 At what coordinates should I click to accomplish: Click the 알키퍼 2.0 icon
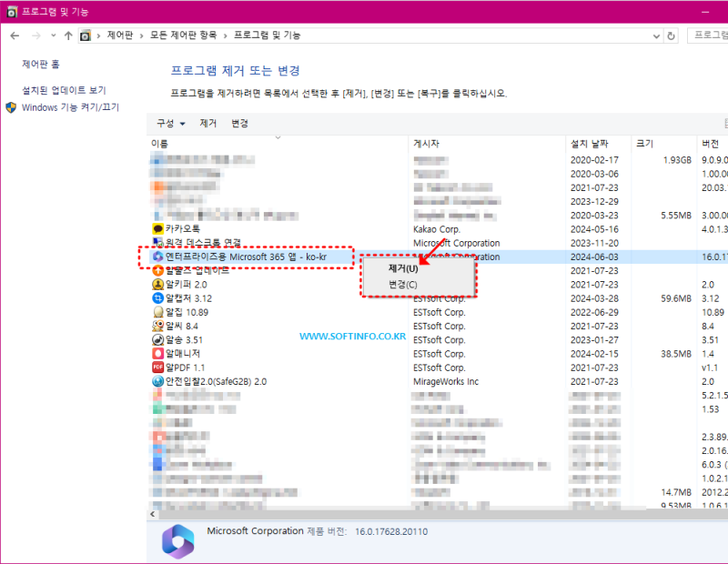[x=159, y=285]
